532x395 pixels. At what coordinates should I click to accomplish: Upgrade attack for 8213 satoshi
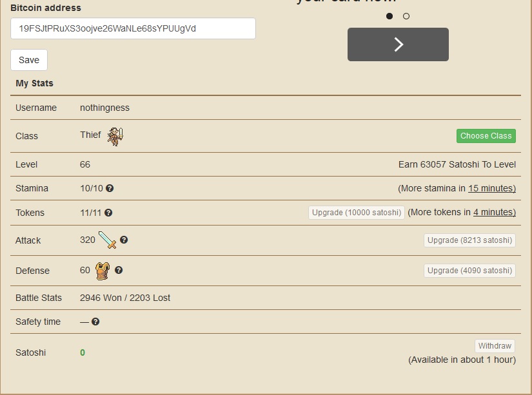[x=469, y=240]
